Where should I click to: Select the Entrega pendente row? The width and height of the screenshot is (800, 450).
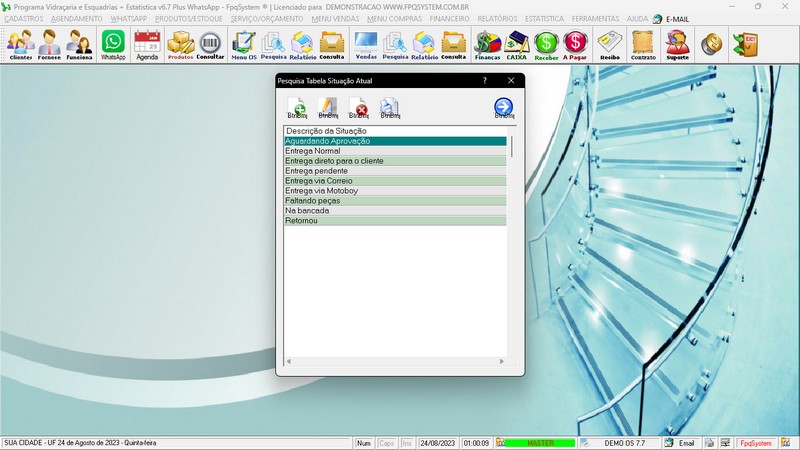395,171
